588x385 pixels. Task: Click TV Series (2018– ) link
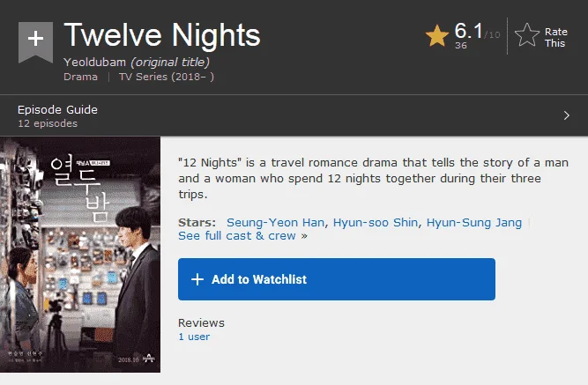pos(167,77)
